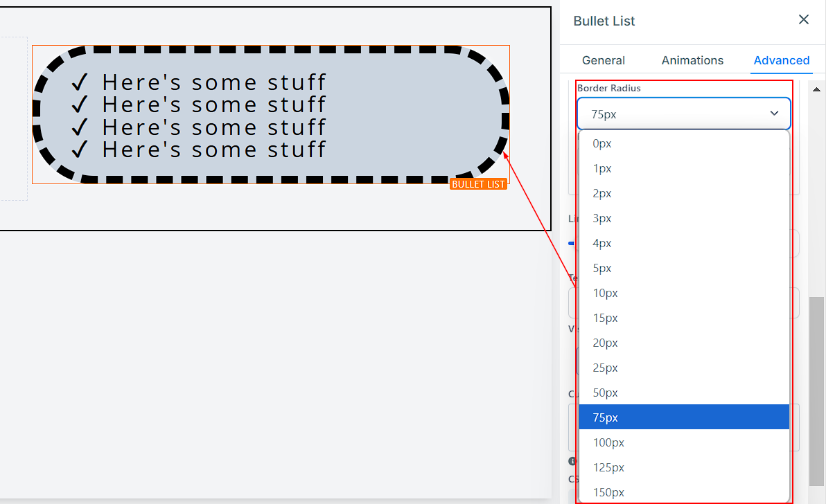Viewport: 826px width, 504px height.
Task: Select the Advanced tab
Action: pyautogui.click(x=781, y=60)
